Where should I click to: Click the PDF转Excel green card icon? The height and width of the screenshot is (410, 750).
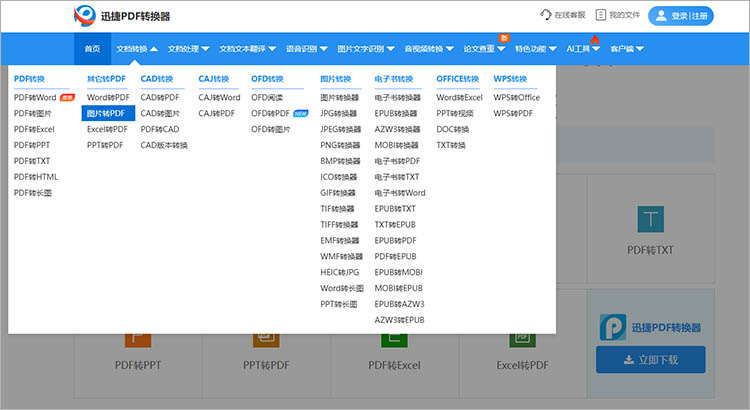[394, 340]
